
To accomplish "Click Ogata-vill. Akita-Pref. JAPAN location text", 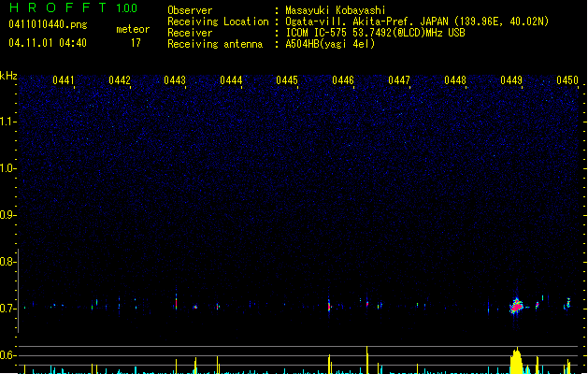I will [417, 22].
